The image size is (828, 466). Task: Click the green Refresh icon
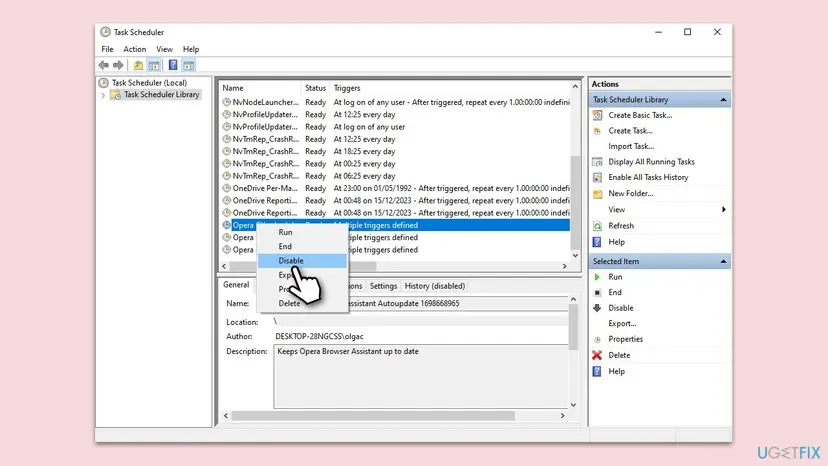click(x=597, y=226)
